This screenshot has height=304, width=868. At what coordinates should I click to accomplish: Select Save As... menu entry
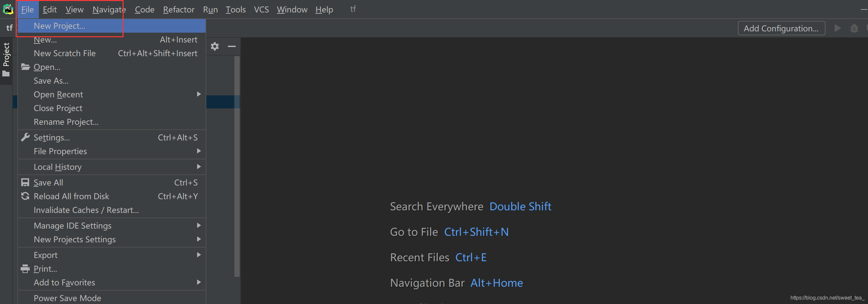tap(111, 81)
